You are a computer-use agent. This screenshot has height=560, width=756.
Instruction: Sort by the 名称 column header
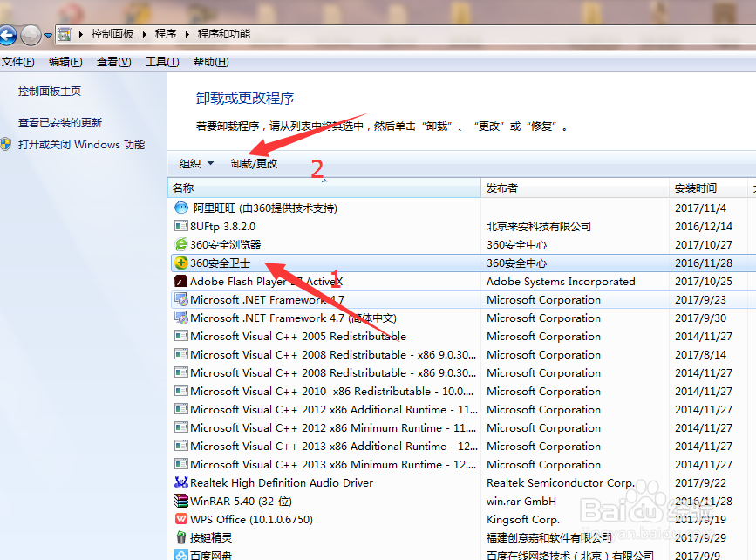324,188
